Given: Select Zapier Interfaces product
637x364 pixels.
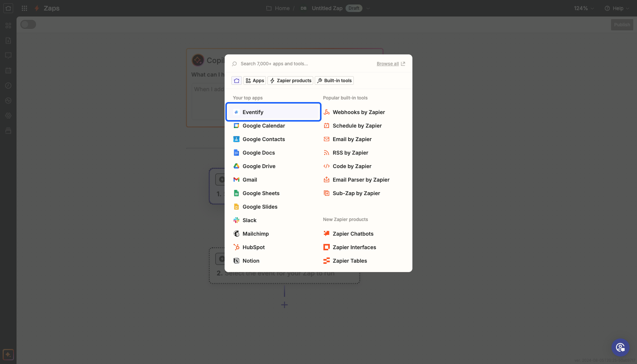Looking at the screenshot, I should click(x=364, y=247).
